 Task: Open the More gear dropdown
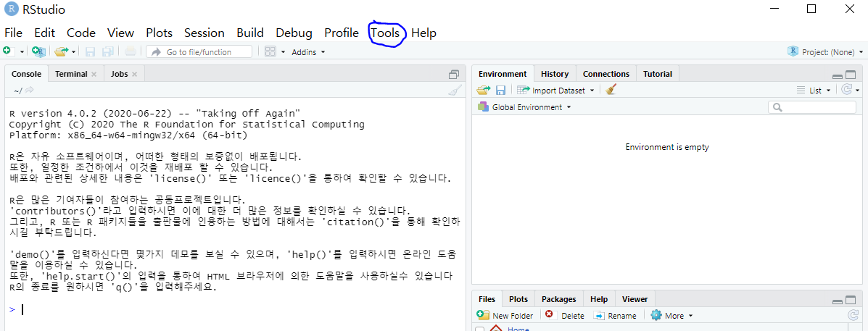(x=672, y=316)
